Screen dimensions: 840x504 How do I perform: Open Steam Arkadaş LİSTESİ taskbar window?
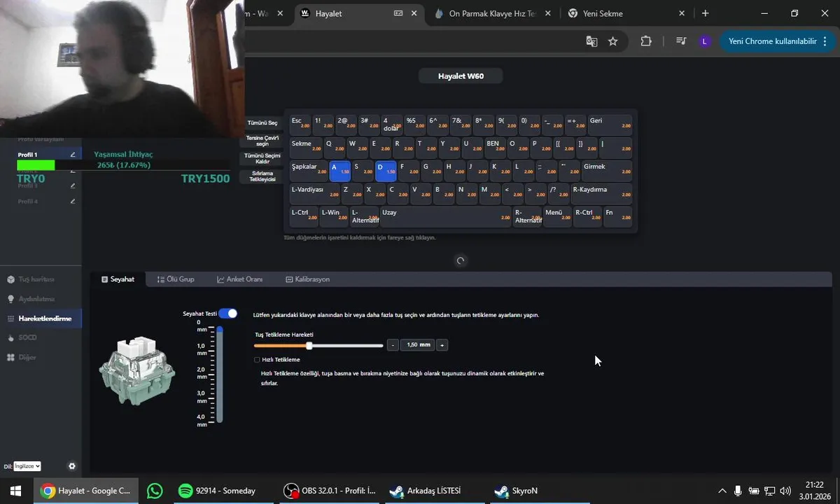point(434,491)
